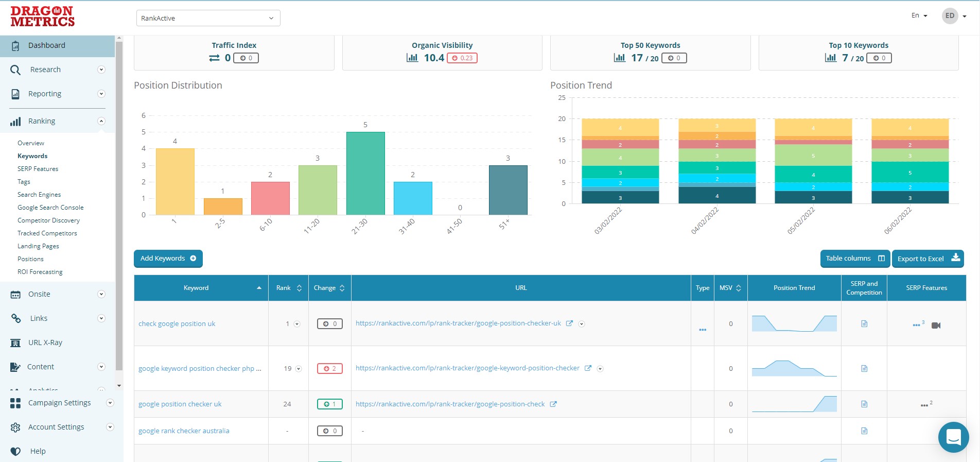Expand the Research menu section
This screenshot has height=462, width=980.
click(x=101, y=70)
